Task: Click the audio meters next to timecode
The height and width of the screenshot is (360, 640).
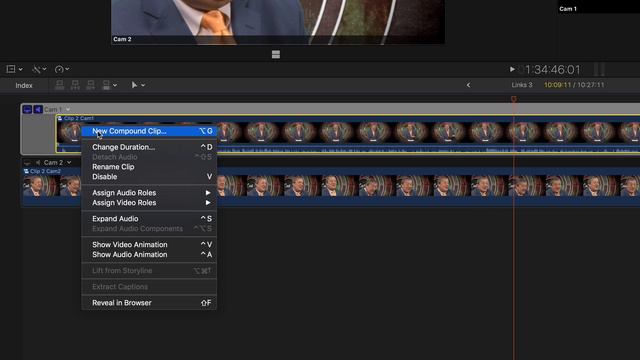Action: (599, 69)
